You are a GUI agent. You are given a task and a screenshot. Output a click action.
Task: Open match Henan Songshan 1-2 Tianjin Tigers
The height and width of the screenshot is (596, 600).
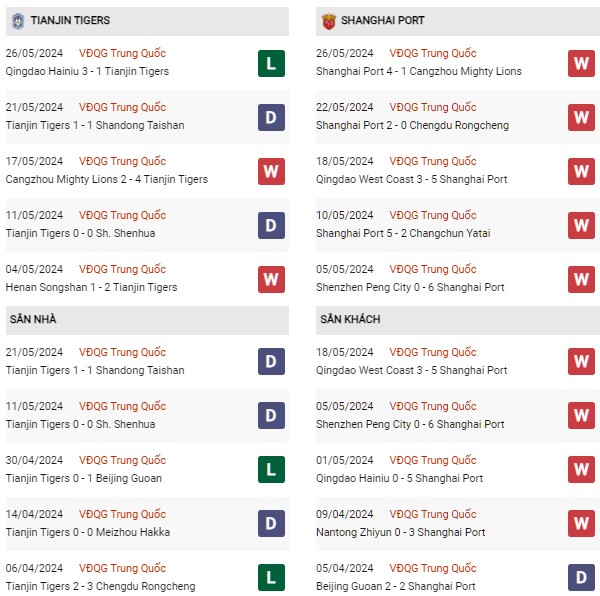pyautogui.click(x=91, y=287)
